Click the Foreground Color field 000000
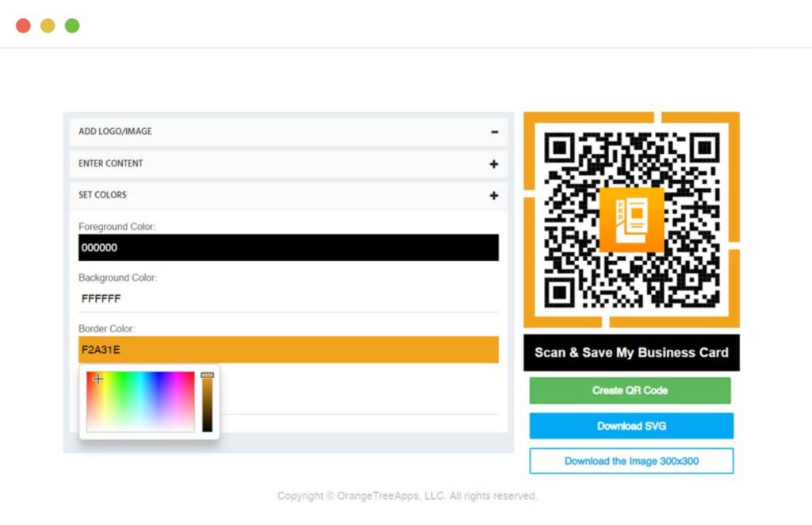812x525 pixels. pyautogui.click(x=289, y=247)
